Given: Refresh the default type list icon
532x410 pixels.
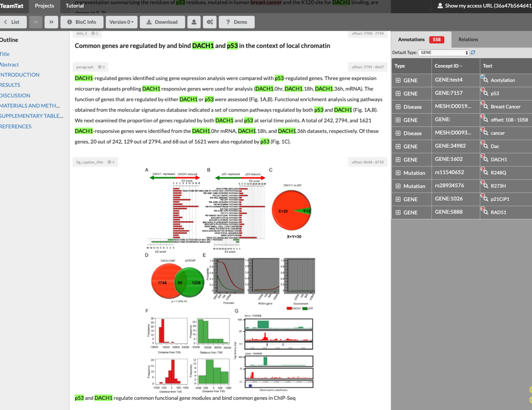Looking at the screenshot, I should click(x=473, y=52).
